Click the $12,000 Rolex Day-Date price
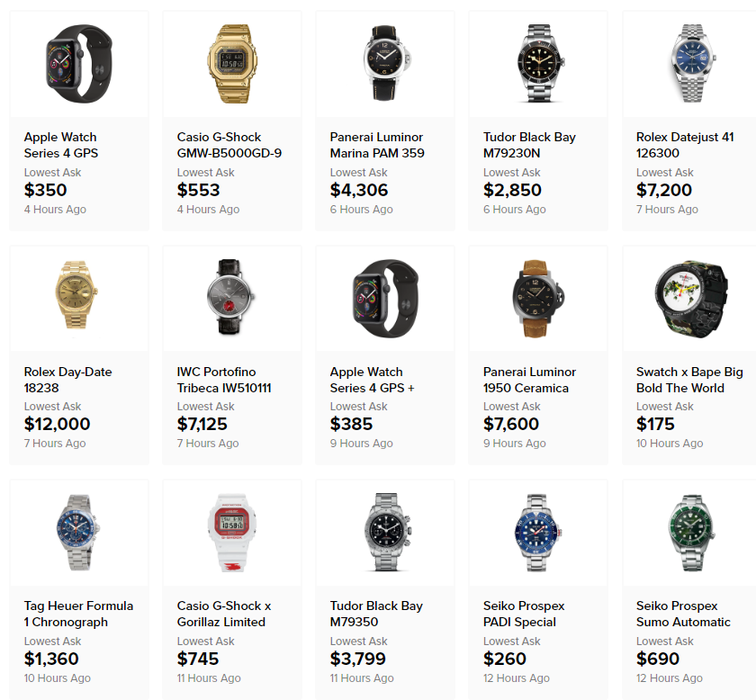 [x=57, y=425]
